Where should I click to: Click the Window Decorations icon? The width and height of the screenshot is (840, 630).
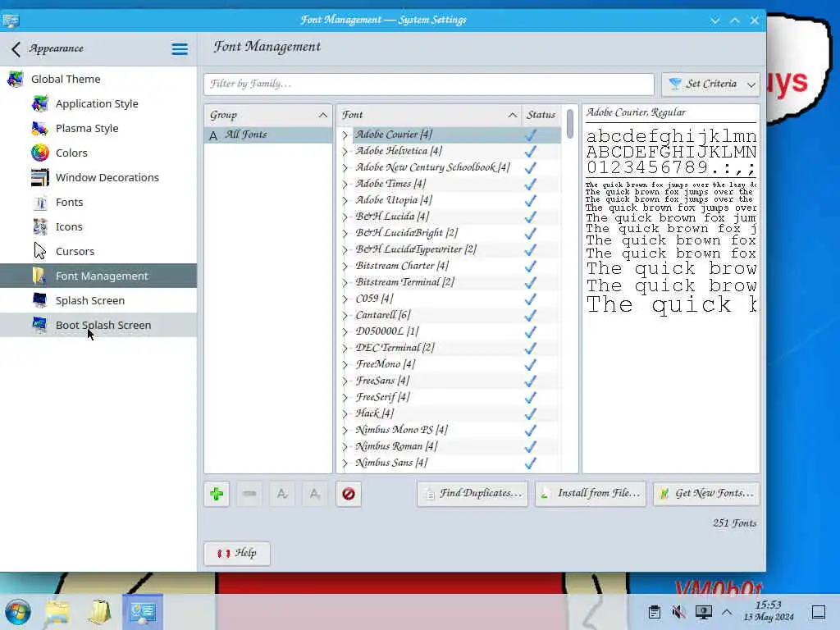tap(39, 177)
